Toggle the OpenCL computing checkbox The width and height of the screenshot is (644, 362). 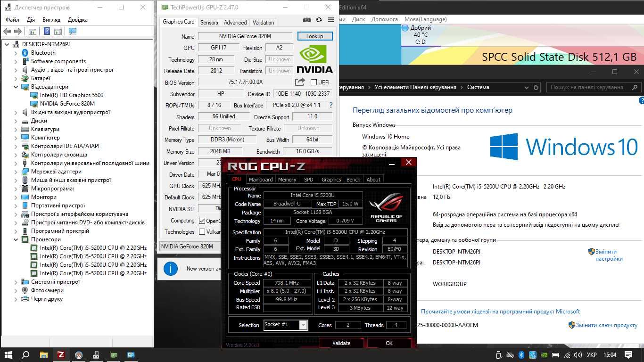click(x=202, y=221)
